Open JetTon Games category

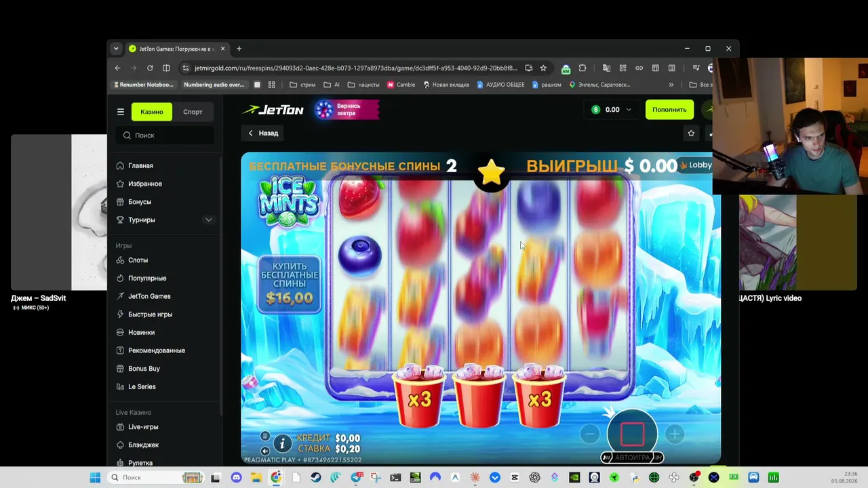click(x=149, y=296)
